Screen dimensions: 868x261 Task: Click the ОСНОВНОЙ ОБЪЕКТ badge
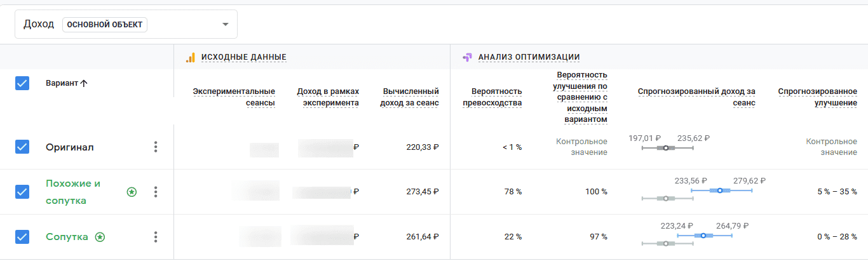[x=105, y=25]
